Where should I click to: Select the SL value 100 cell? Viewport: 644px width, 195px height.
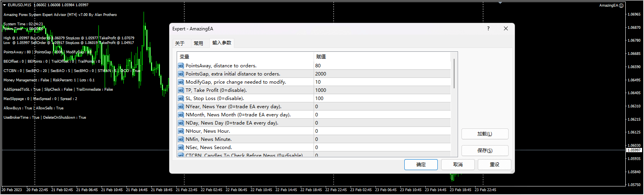point(382,98)
